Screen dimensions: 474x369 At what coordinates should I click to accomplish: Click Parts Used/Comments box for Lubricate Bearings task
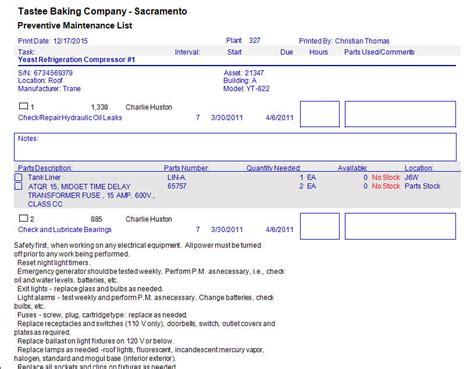400,226
